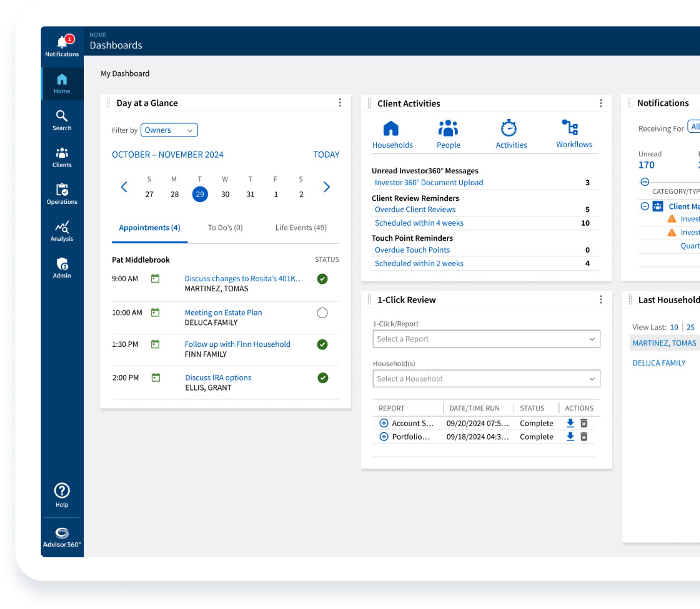Viewport: 700px width, 609px height.
Task: Open Discuss IRA options appointment
Action: [x=218, y=378]
